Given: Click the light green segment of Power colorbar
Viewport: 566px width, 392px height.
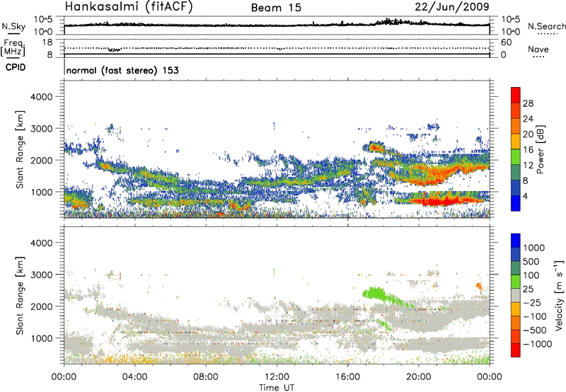Looking at the screenshot, I should point(516,157).
